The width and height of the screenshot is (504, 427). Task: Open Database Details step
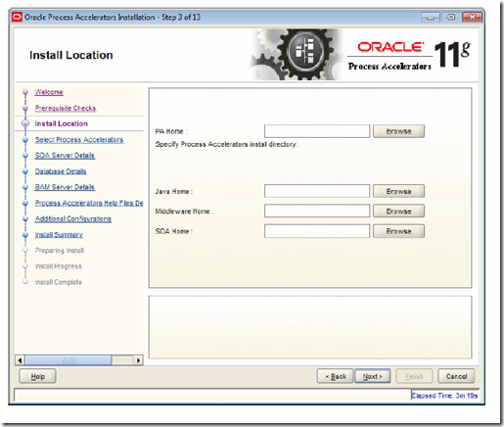[x=61, y=171]
